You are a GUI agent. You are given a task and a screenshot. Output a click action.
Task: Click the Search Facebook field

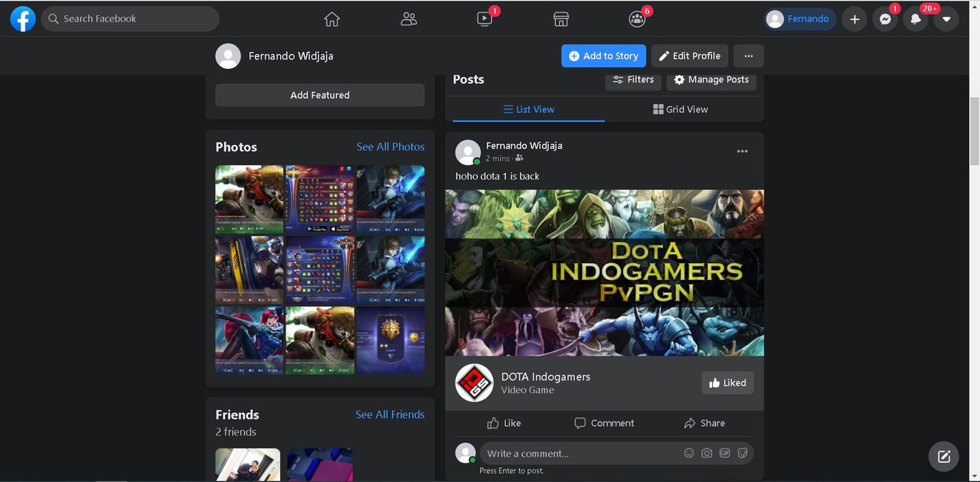point(130,18)
